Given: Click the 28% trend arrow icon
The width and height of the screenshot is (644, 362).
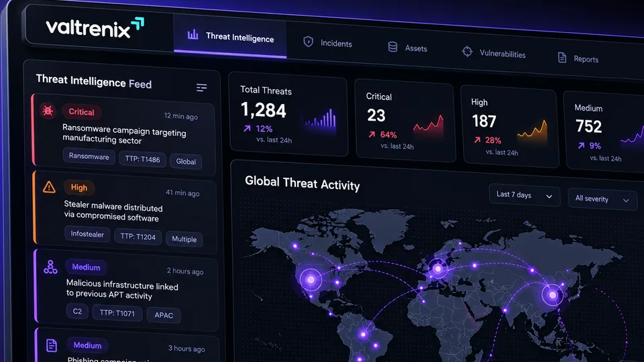Looking at the screenshot, I should click(x=477, y=140).
